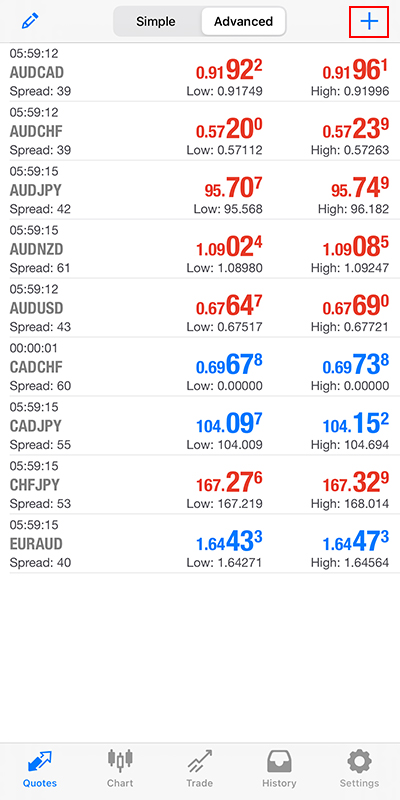Tap the plus add symbol icon
The width and height of the screenshot is (400, 800).
click(369, 21)
